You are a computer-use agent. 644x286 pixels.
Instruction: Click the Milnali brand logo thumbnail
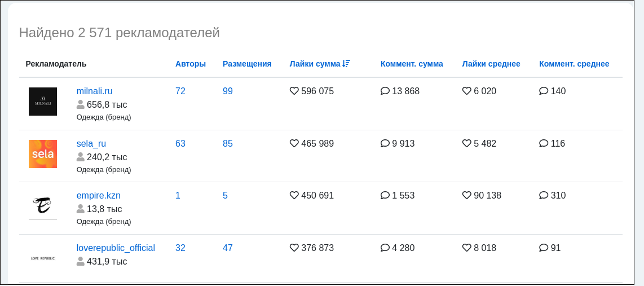point(43,102)
